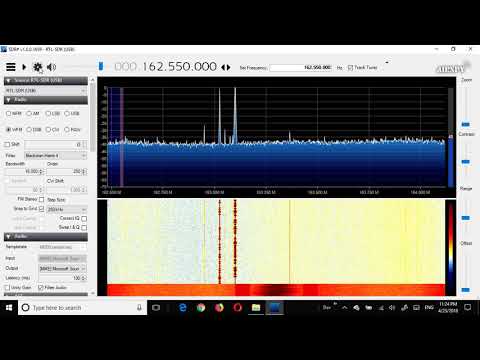The image size is (480, 360).
Task: Click the SDR# taskbar icon
Action: click(x=274, y=307)
